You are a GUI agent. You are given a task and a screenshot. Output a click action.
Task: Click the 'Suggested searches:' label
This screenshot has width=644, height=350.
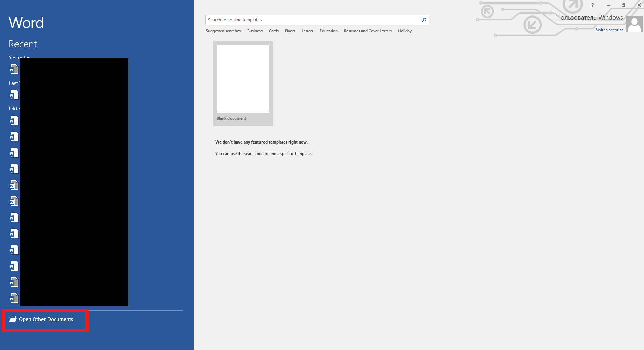(x=223, y=31)
